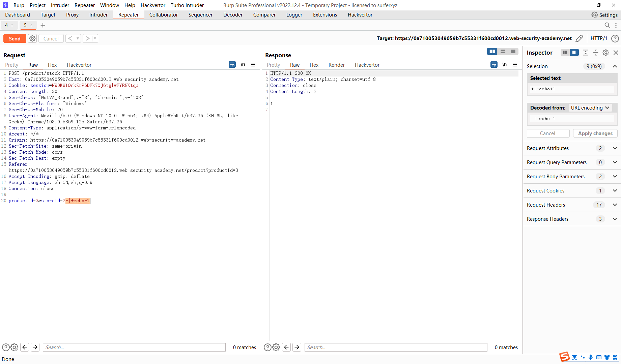Viewport: 621px width, 364px height.
Task: Click Inspector Cancel button
Action: [x=548, y=133]
